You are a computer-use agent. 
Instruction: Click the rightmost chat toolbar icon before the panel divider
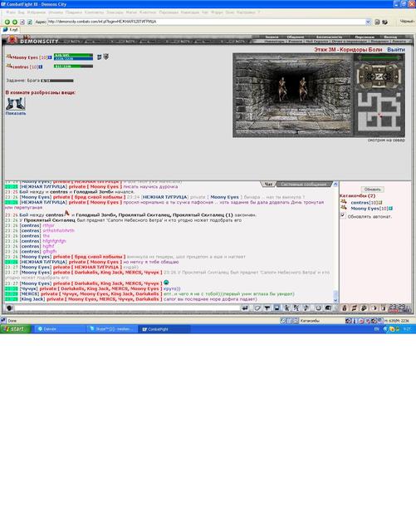coord(328,308)
